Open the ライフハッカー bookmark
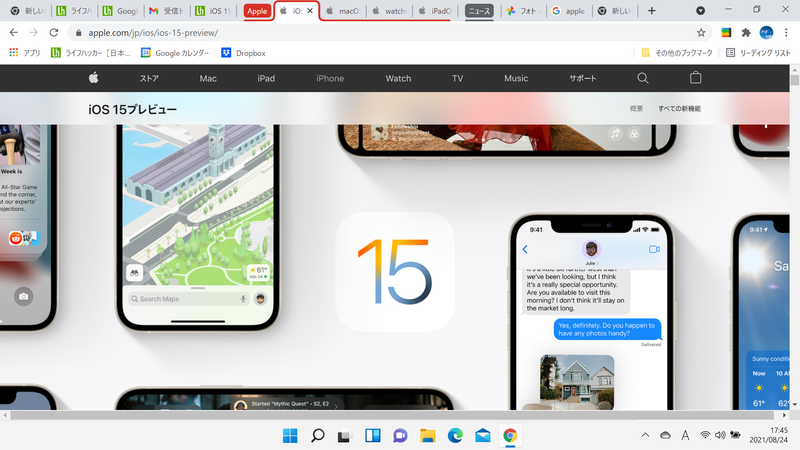 pos(91,53)
